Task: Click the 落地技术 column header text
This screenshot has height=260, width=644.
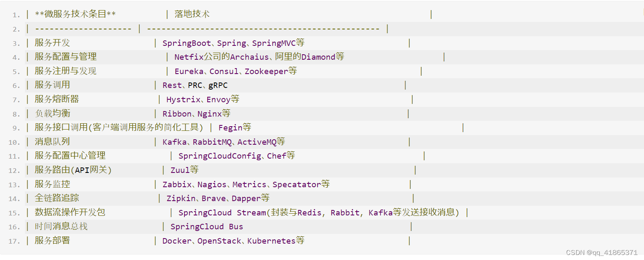Action: pyautogui.click(x=192, y=14)
